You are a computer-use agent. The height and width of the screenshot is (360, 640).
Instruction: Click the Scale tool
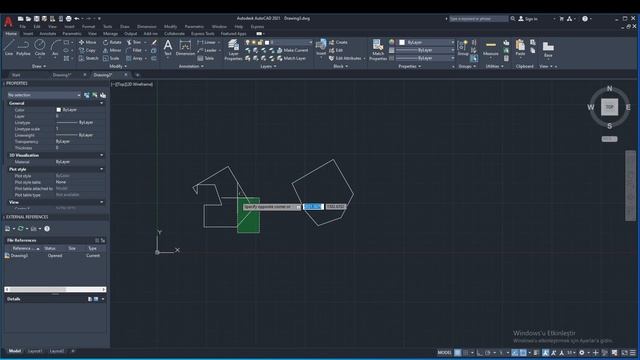(x=111, y=58)
